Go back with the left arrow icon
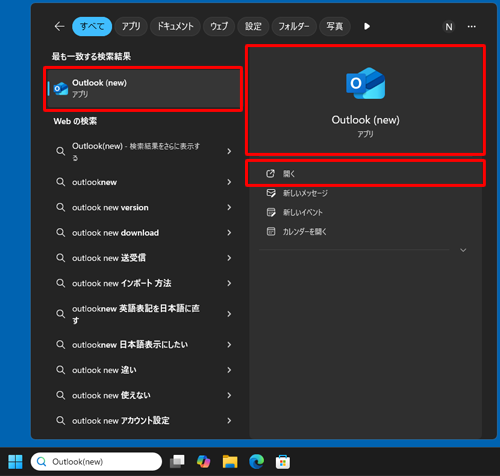 click(59, 26)
